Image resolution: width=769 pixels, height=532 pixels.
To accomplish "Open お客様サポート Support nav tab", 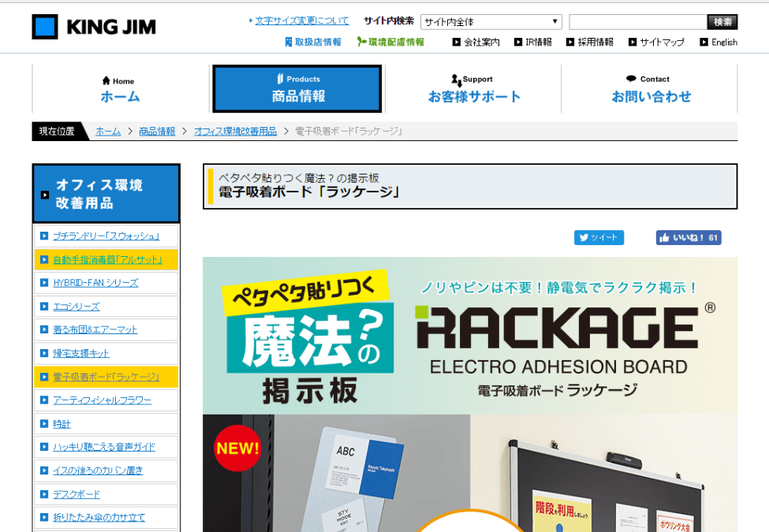I will pyautogui.click(x=473, y=88).
